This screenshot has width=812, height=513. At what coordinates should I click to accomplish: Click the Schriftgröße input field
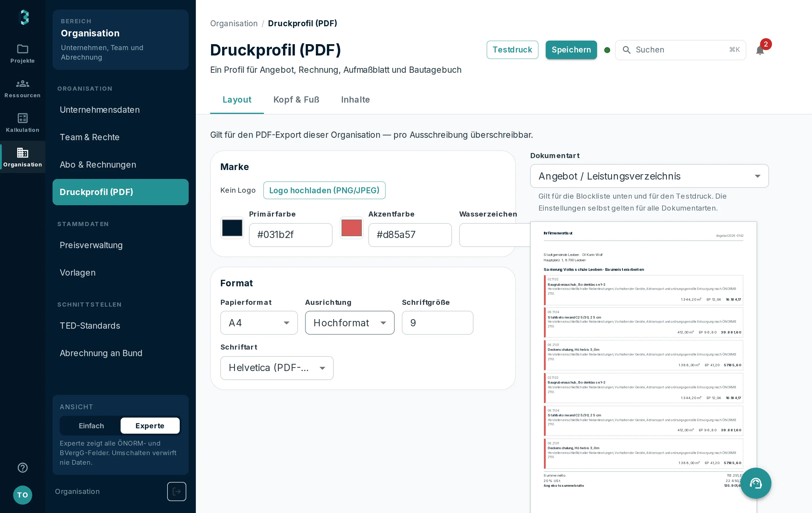tap(437, 323)
